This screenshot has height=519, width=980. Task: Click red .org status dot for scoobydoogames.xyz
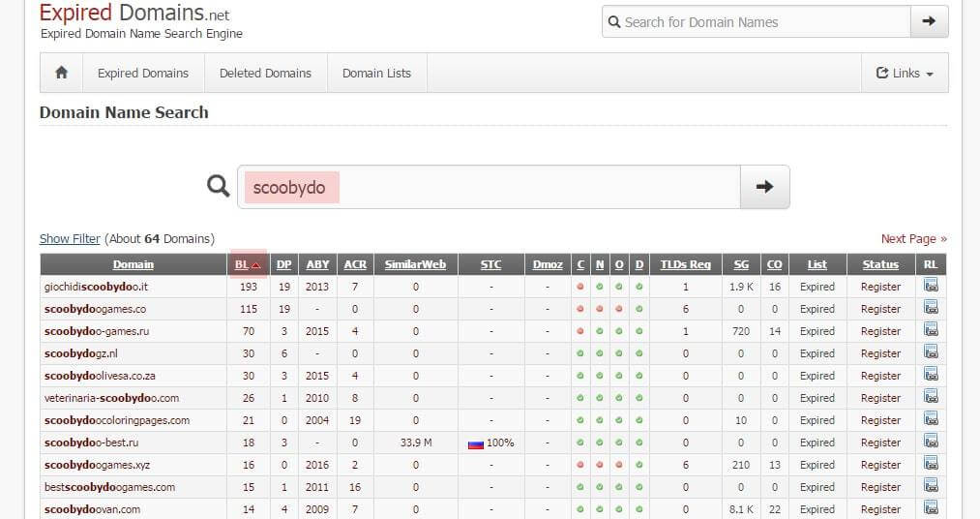[x=619, y=465]
